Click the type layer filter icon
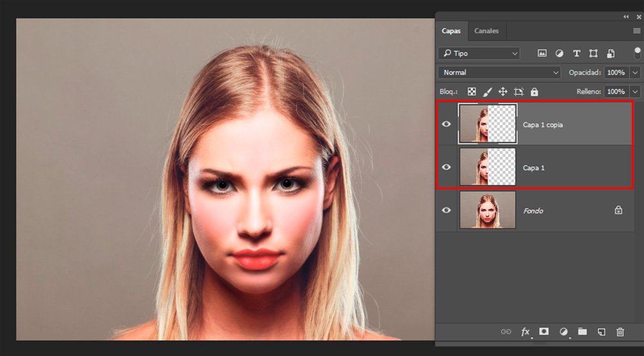644x356 pixels. pyautogui.click(x=576, y=53)
